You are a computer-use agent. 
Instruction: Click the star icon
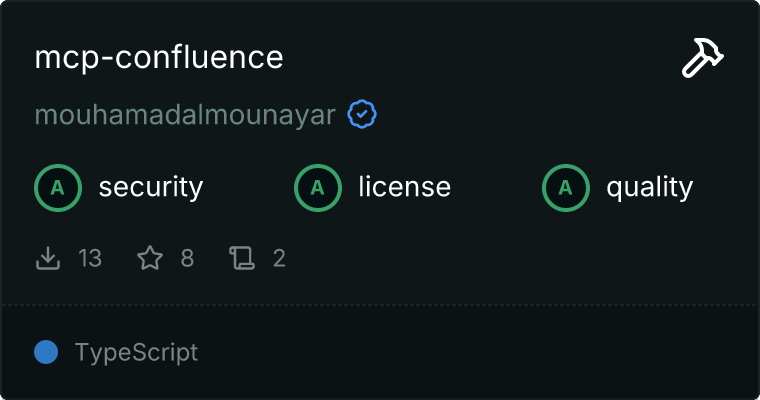click(x=150, y=259)
